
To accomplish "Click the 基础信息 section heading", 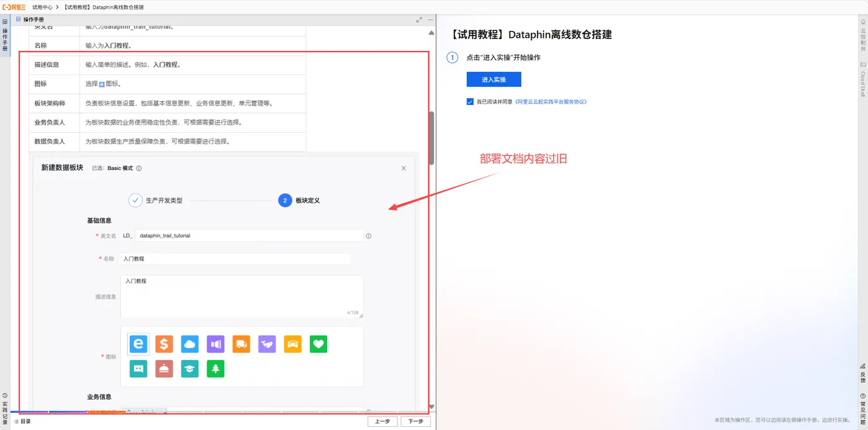I will [99, 220].
